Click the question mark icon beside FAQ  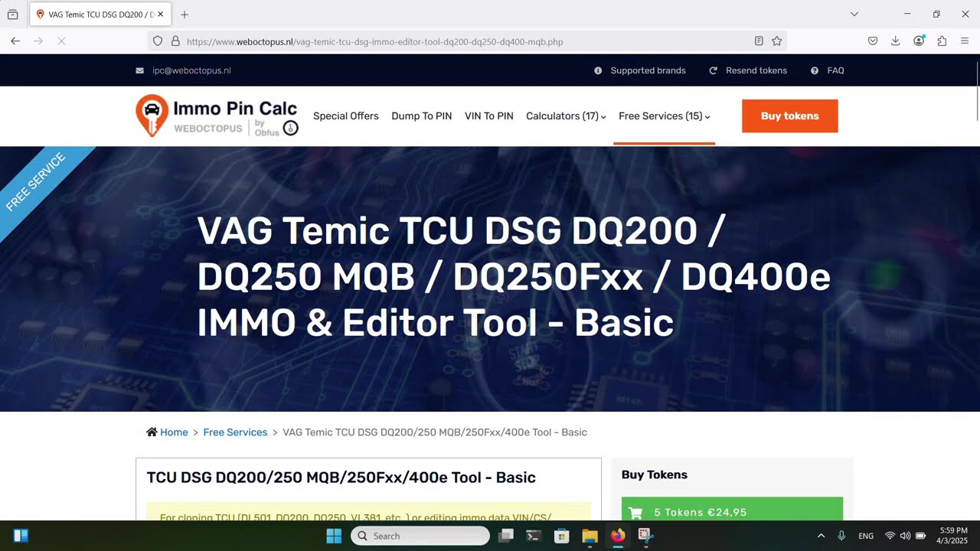pyautogui.click(x=815, y=70)
